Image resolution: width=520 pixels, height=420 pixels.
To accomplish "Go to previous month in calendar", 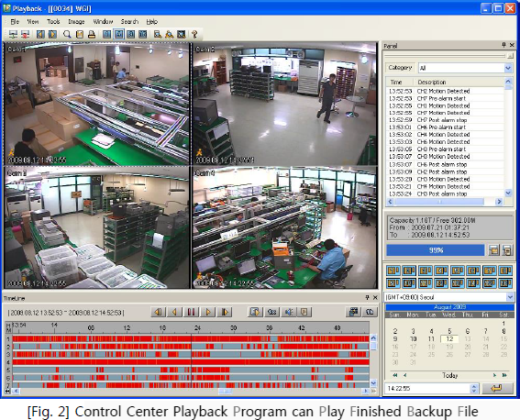I will click(x=405, y=375).
